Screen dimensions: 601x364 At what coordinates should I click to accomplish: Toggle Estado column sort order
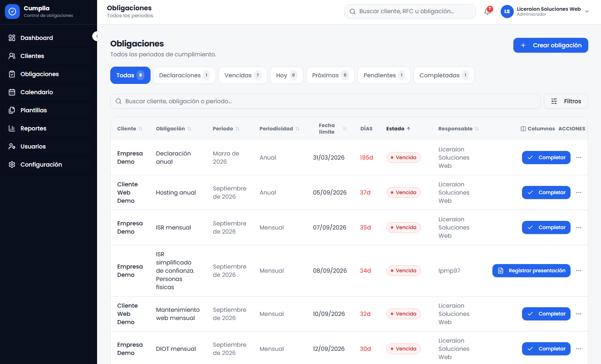tap(398, 129)
